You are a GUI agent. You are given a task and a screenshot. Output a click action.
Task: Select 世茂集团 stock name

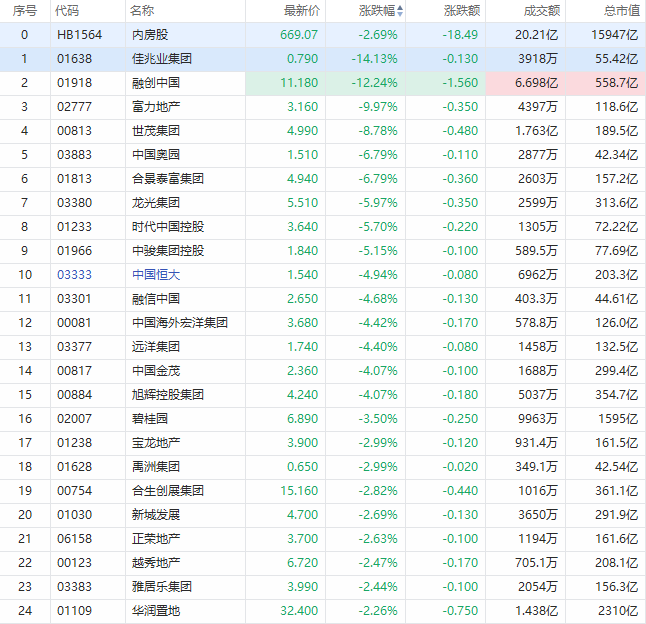(x=156, y=131)
